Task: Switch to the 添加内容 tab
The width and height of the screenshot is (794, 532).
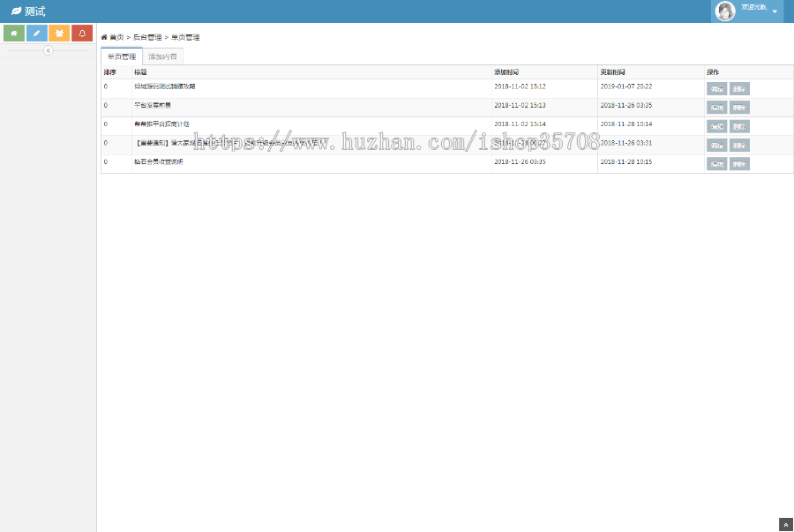Action: click(x=162, y=56)
